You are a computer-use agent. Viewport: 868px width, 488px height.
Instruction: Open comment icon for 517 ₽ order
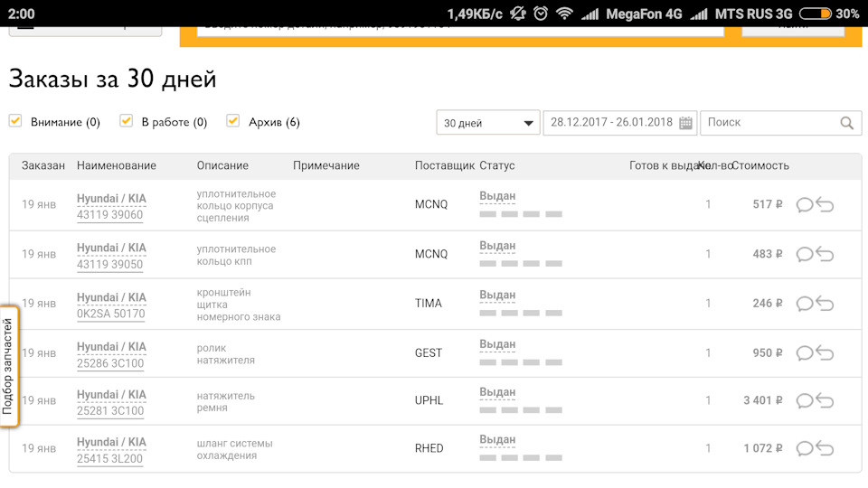(x=804, y=205)
